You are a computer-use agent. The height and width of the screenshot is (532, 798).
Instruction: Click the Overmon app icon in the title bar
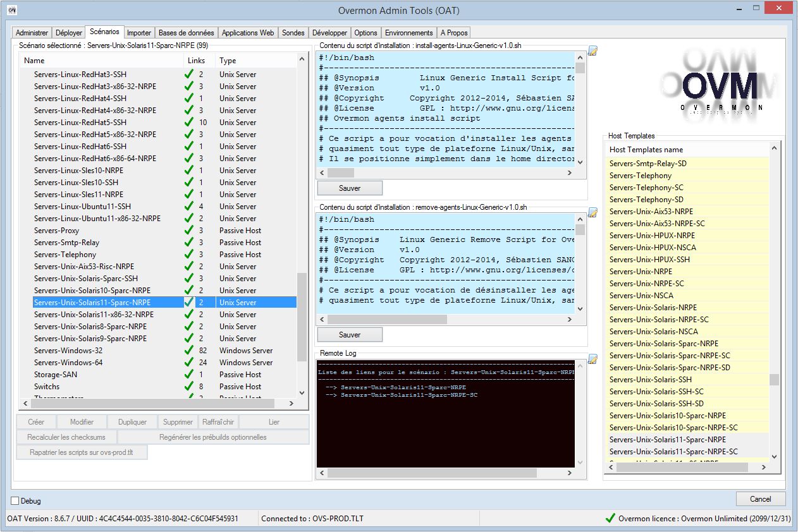pos(11,10)
